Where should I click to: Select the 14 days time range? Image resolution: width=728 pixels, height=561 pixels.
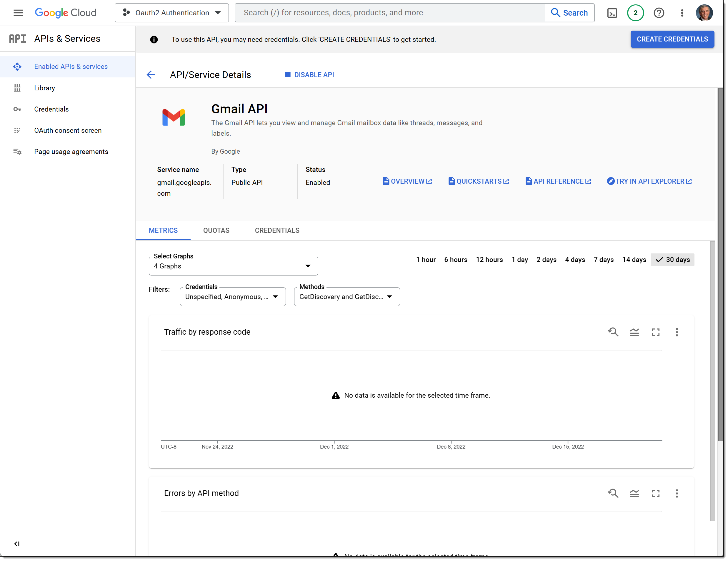[634, 260]
